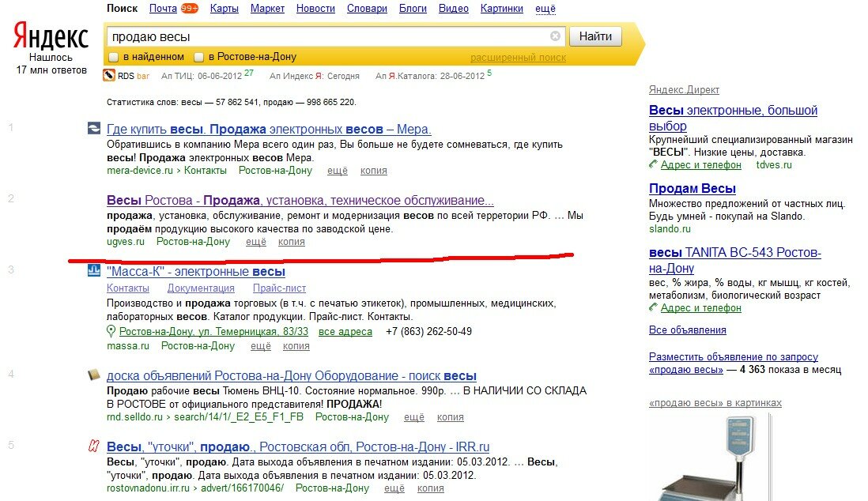Open the 'ещё' services dropdown in top menu
The image size is (868, 501).
pos(545,9)
